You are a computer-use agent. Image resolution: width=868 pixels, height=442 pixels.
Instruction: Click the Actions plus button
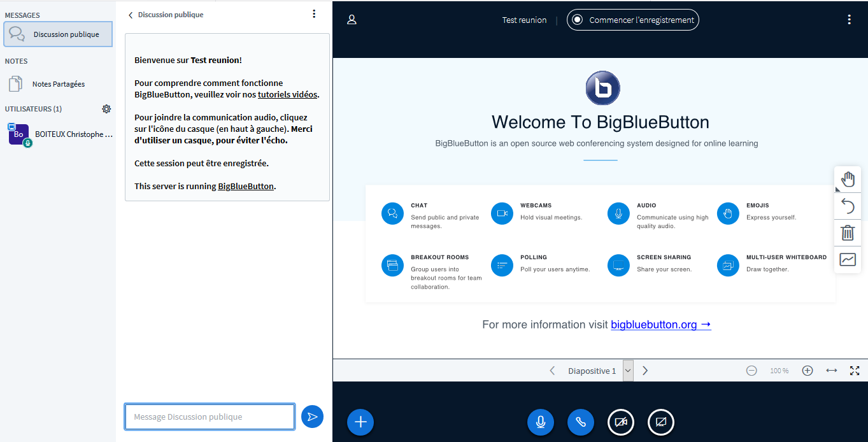click(360, 422)
